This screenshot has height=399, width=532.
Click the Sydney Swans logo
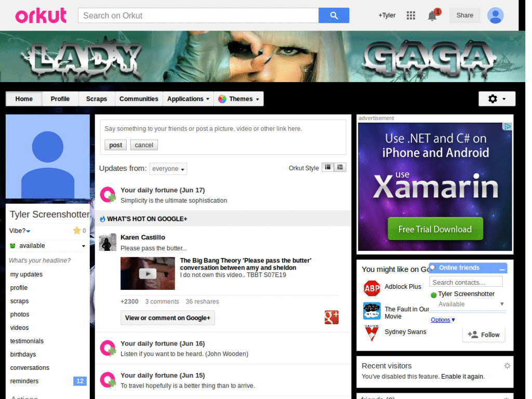tap(372, 333)
